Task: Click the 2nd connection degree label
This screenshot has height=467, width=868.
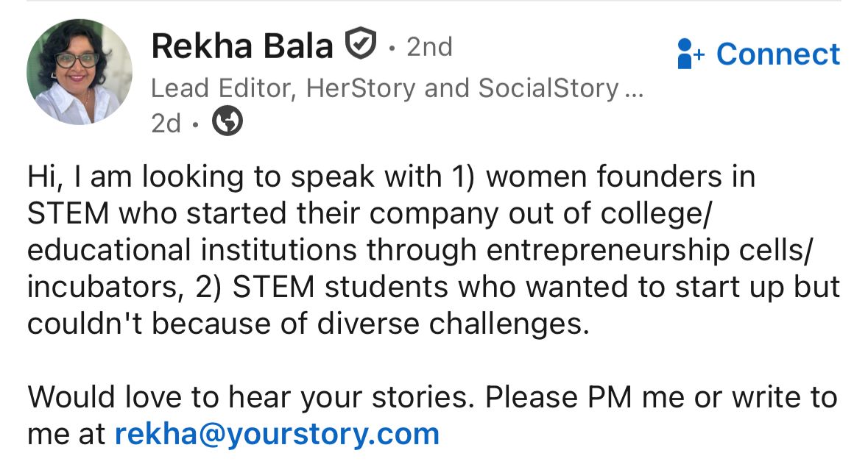Action: tap(429, 47)
